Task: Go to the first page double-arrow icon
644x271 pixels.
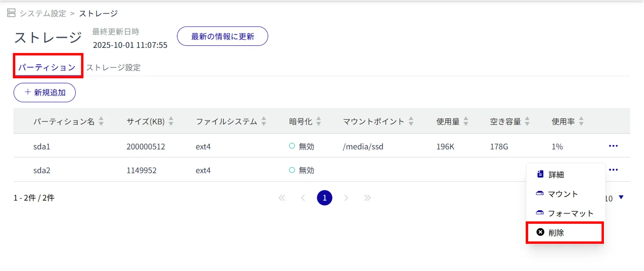Action: [282, 198]
